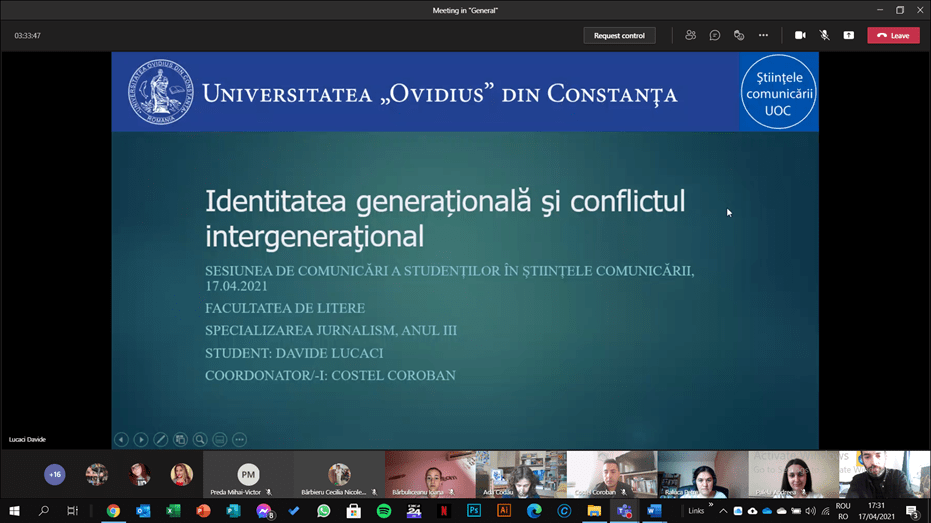Toggle the camera on or off
Image resolution: width=931 pixels, height=523 pixels.
pyautogui.click(x=800, y=35)
